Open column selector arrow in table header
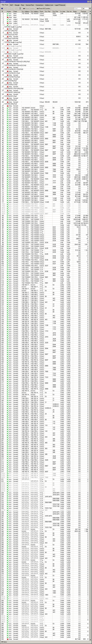92x644 pixels. (90, 12)
